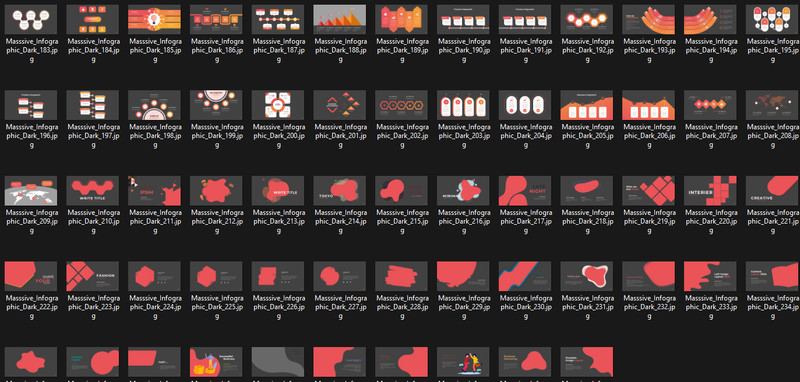Select thumbnail Masssive_Infographic_Dark_211.jpg
800x382 pixels.
(x=154, y=191)
